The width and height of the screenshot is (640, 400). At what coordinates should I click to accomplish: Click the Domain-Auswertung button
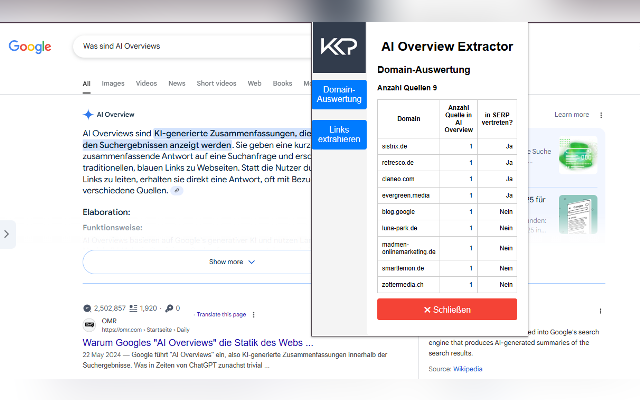coord(339,94)
